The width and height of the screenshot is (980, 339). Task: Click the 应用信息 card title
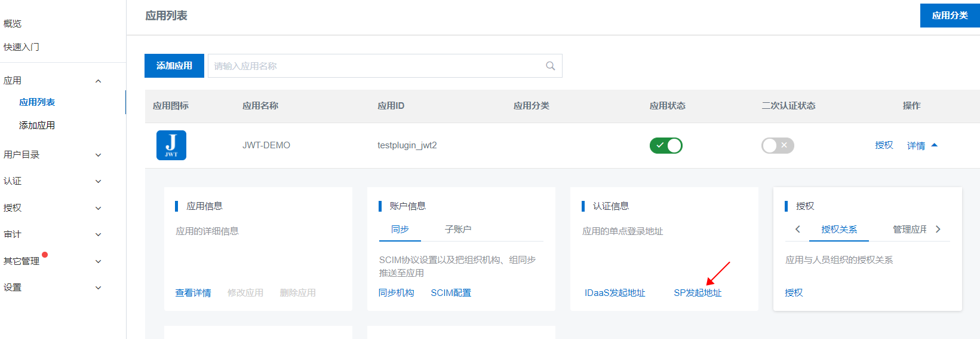(x=204, y=206)
